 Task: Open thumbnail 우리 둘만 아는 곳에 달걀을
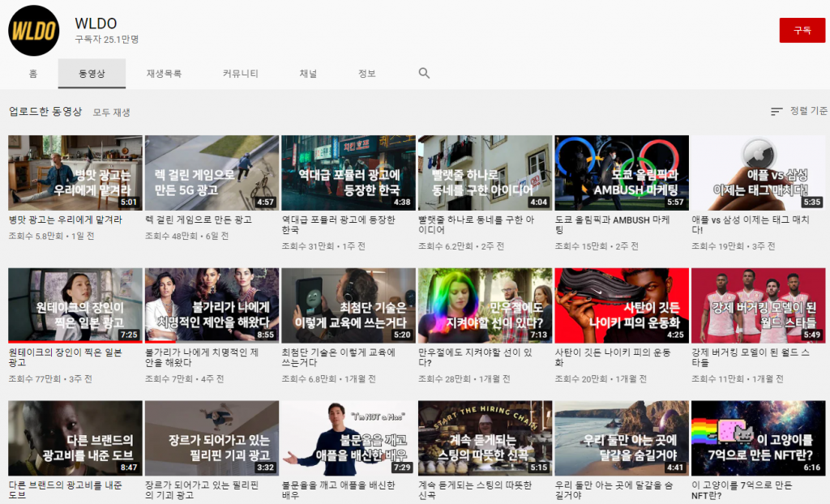pos(622,438)
